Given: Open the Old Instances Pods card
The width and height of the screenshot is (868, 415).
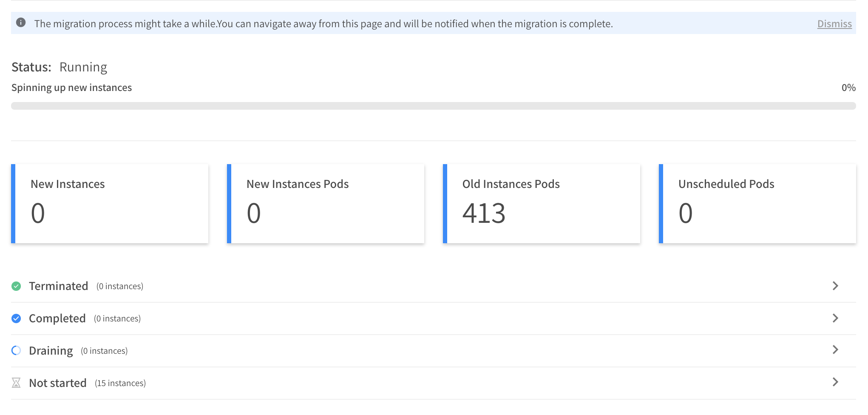Looking at the screenshot, I should (x=542, y=204).
